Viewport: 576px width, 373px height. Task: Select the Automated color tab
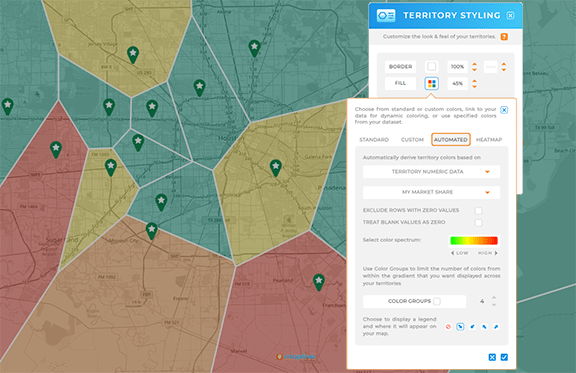click(451, 140)
